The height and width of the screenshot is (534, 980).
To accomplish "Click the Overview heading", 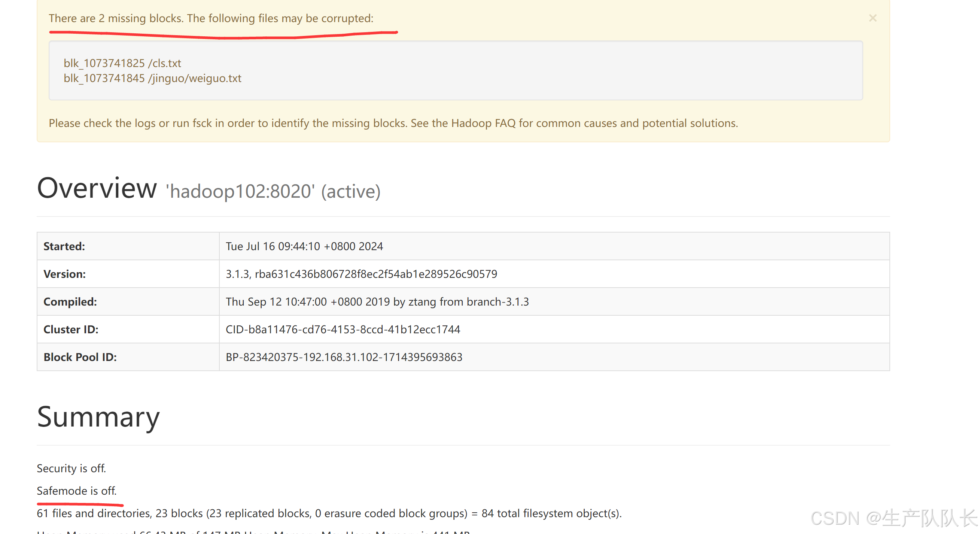I will click(97, 188).
